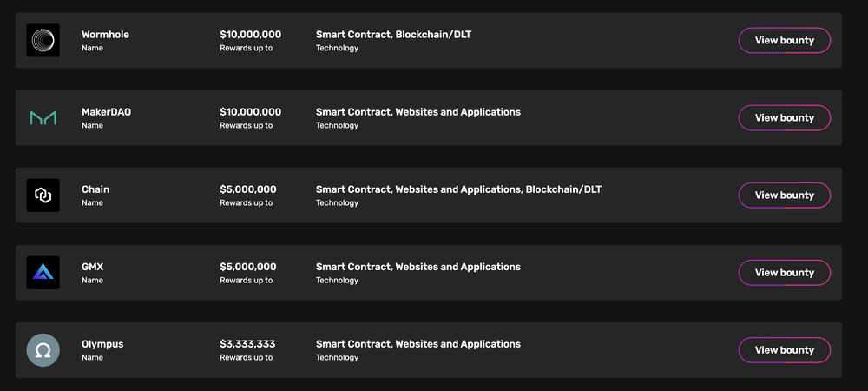
Task: Click Wormhole's $10,000,000 reward amount
Action: pos(250,35)
